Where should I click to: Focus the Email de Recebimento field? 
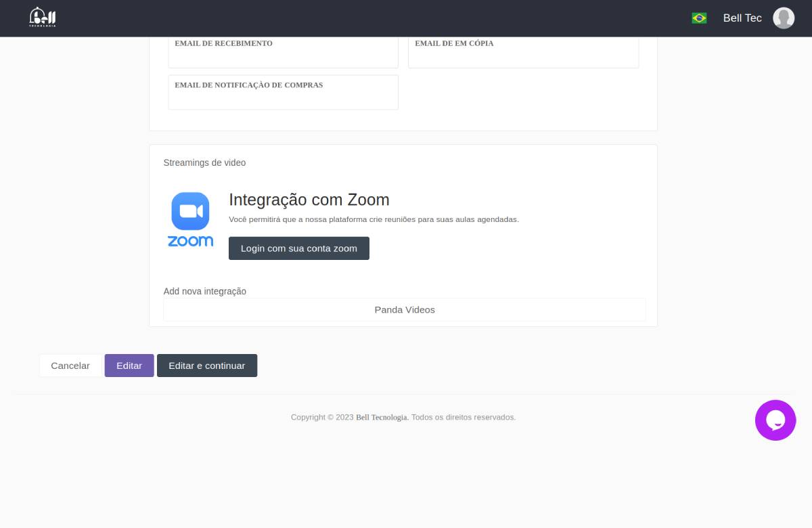coord(283,57)
